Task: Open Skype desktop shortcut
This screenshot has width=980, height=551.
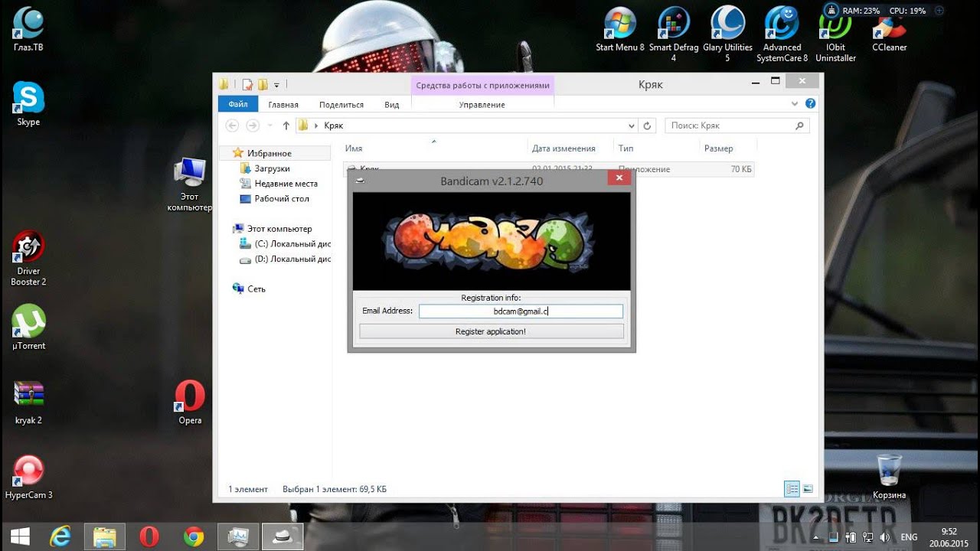Action: tap(28, 104)
